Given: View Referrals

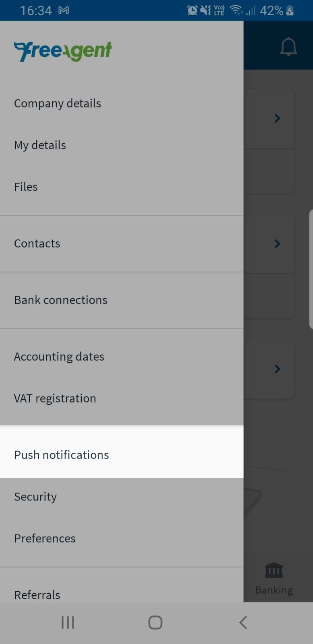Looking at the screenshot, I should point(37,594).
